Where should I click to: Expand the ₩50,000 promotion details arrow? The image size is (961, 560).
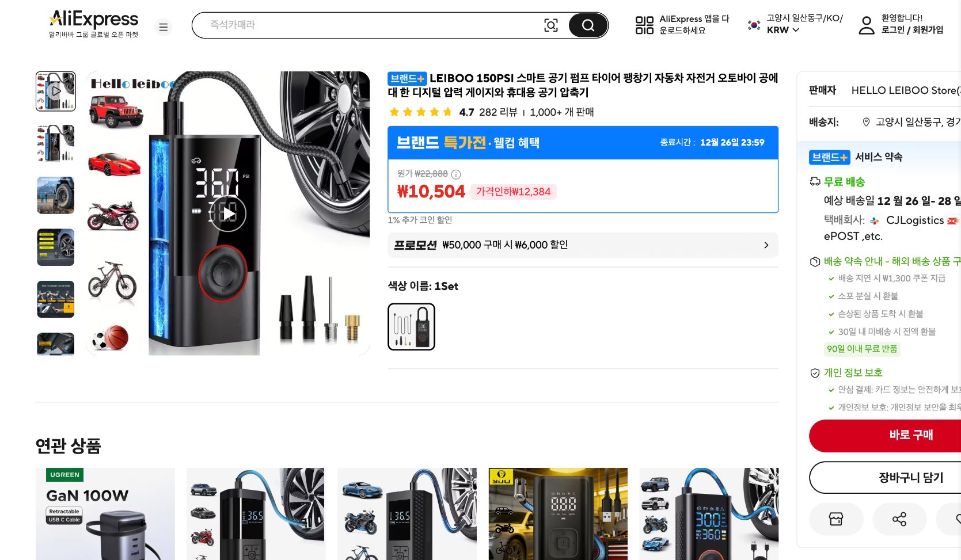point(766,245)
